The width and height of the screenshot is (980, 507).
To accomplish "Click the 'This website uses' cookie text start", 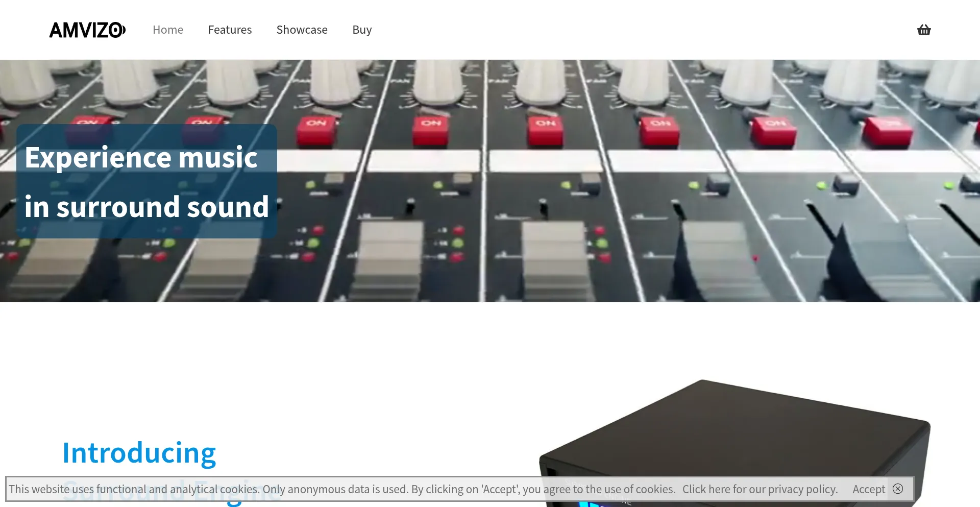I will [51, 489].
